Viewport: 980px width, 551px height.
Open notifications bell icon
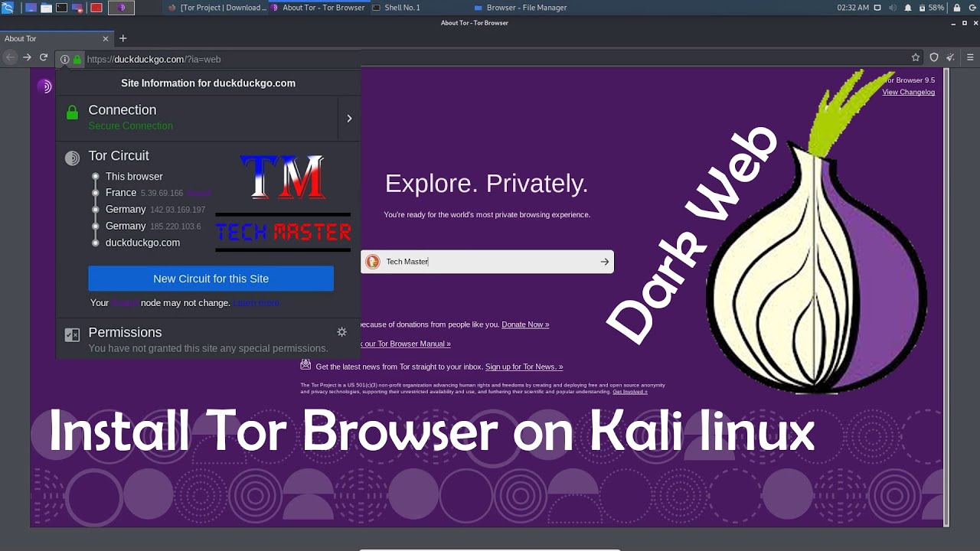click(908, 8)
